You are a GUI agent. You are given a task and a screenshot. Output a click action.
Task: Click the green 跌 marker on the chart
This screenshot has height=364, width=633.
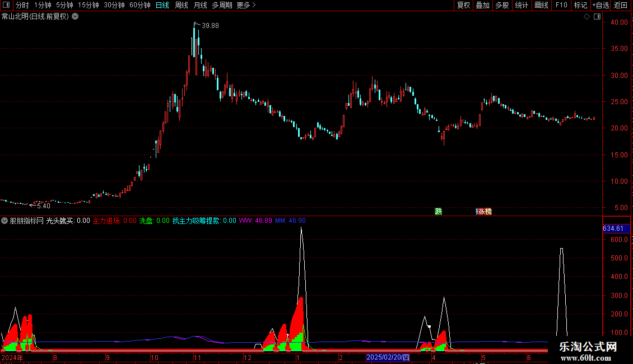click(x=439, y=212)
